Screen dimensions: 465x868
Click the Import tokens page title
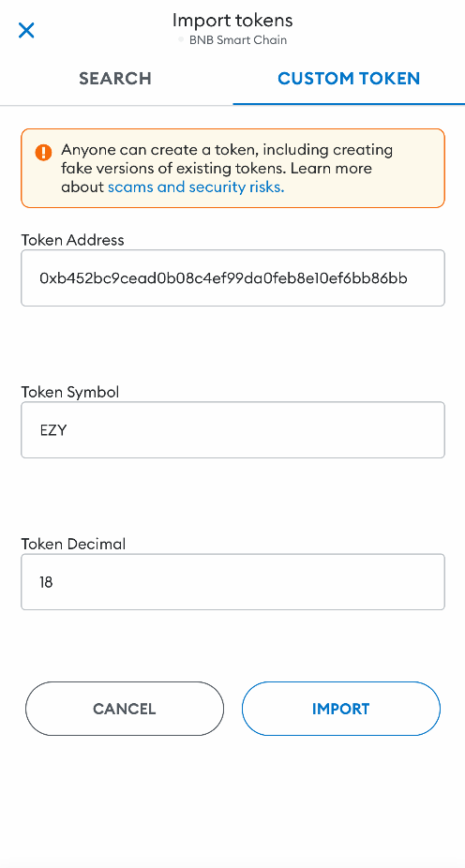[x=232, y=21]
